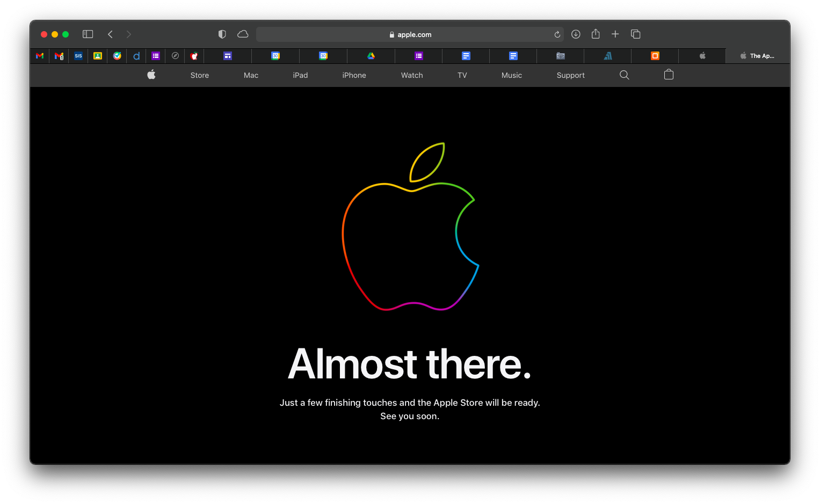Open the pinned colorful checkmark circle tab
The image size is (820, 504).
[117, 56]
